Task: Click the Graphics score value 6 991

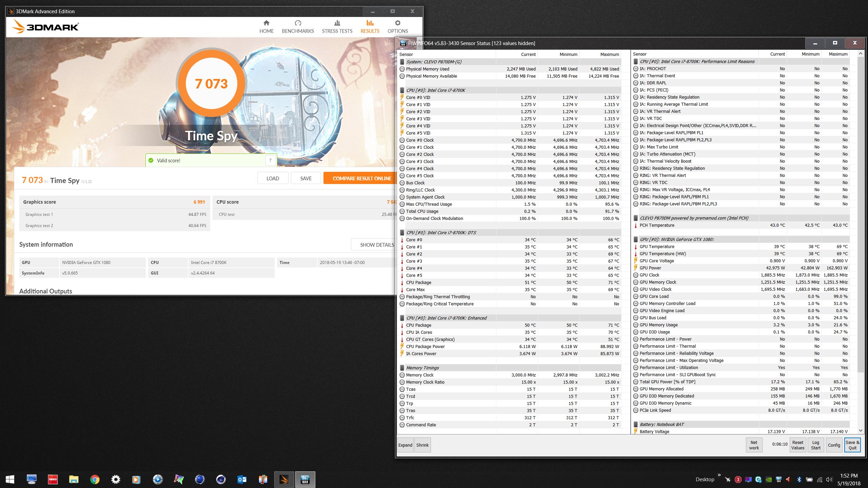Action: coord(199,202)
